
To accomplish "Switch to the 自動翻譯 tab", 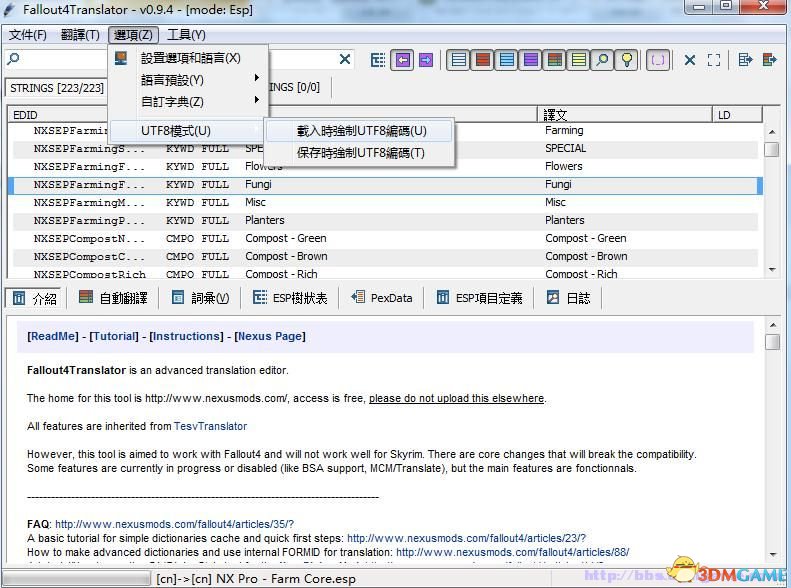I will (113, 298).
